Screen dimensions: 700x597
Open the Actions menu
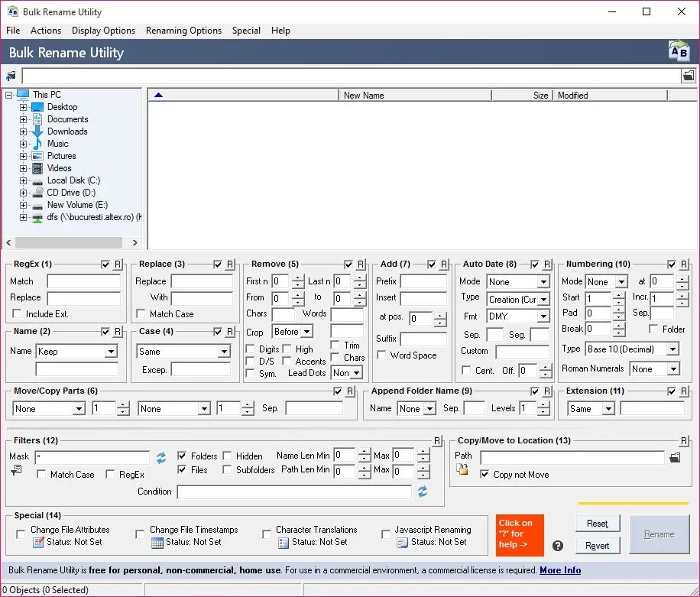46,31
